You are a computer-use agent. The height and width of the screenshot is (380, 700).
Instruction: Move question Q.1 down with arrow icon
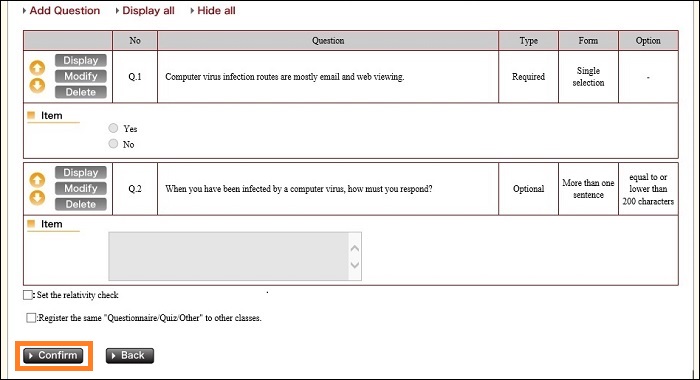click(37, 85)
